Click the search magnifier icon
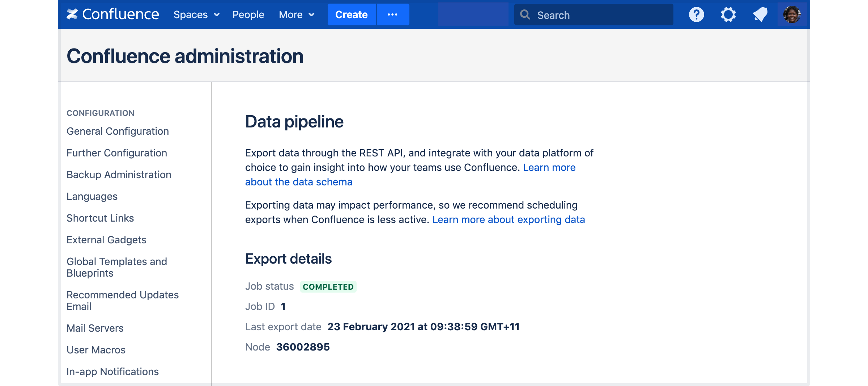Image resolution: width=868 pixels, height=386 pixels. pos(525,15)
